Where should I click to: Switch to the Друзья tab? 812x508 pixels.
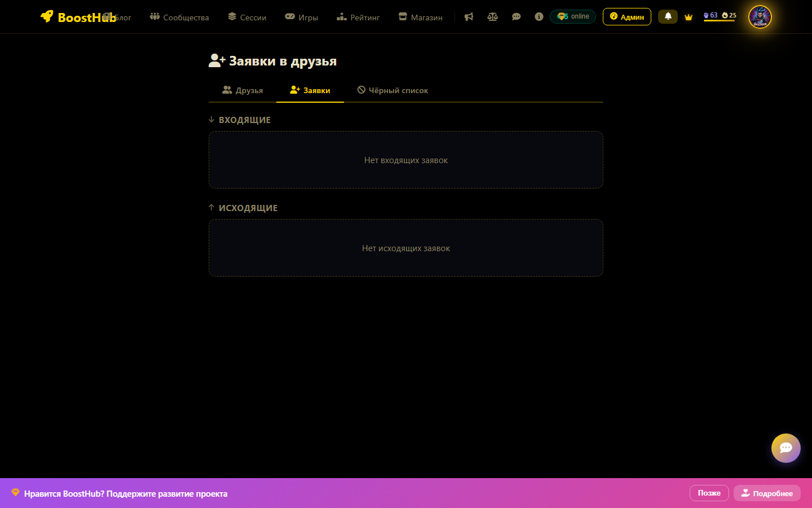tap(242, 90)
